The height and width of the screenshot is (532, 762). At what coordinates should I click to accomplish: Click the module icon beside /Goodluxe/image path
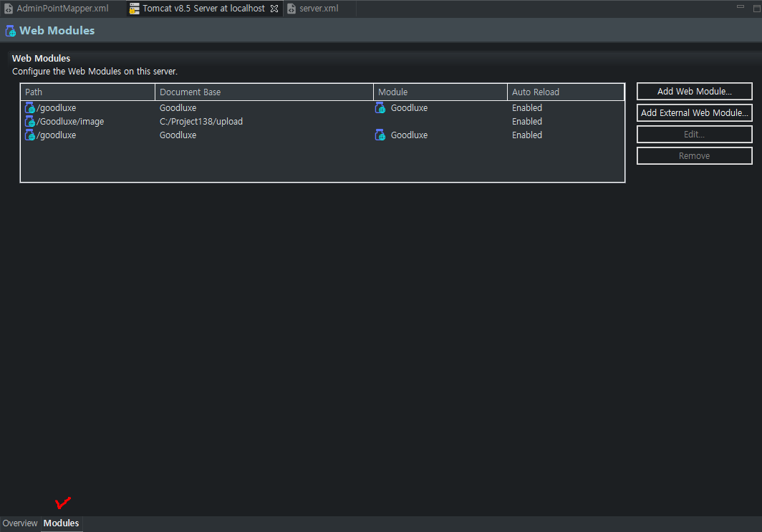pyautogui.click(x=30, y=122)
